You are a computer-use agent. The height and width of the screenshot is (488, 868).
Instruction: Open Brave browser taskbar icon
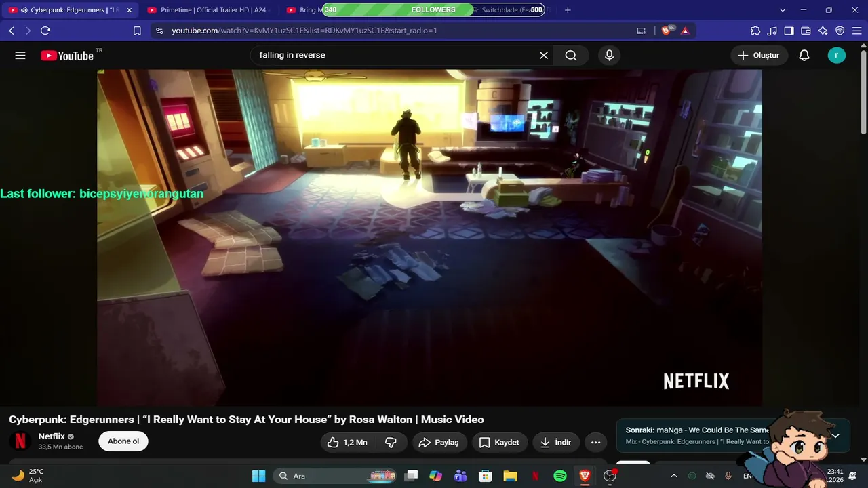[585, 476]
